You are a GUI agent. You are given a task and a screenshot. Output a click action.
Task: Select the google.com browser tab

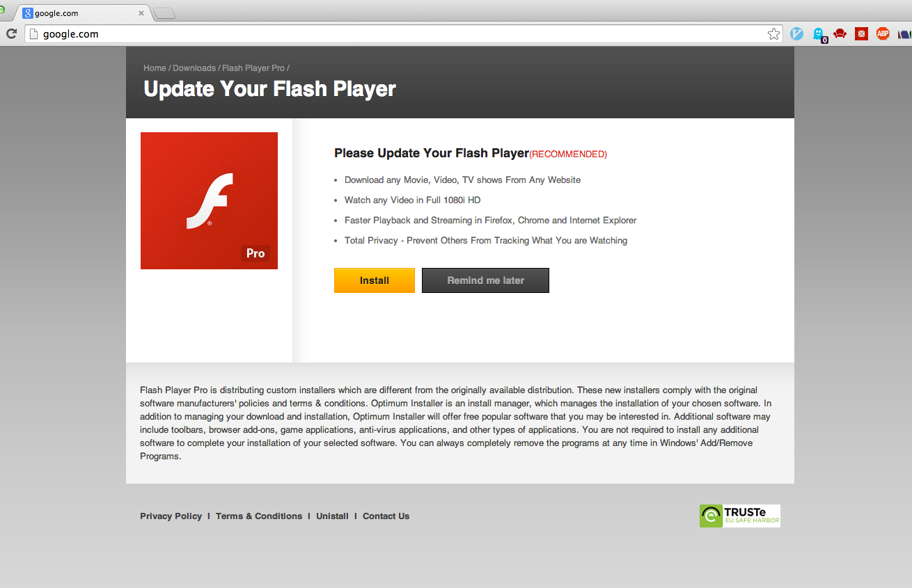pyautogui.click(x=82, y=13)
